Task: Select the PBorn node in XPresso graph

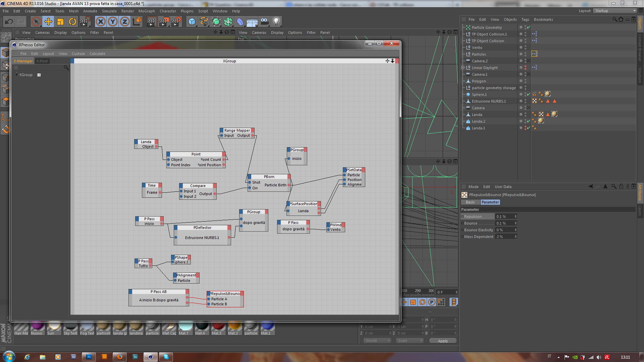Action: [269, 177]
